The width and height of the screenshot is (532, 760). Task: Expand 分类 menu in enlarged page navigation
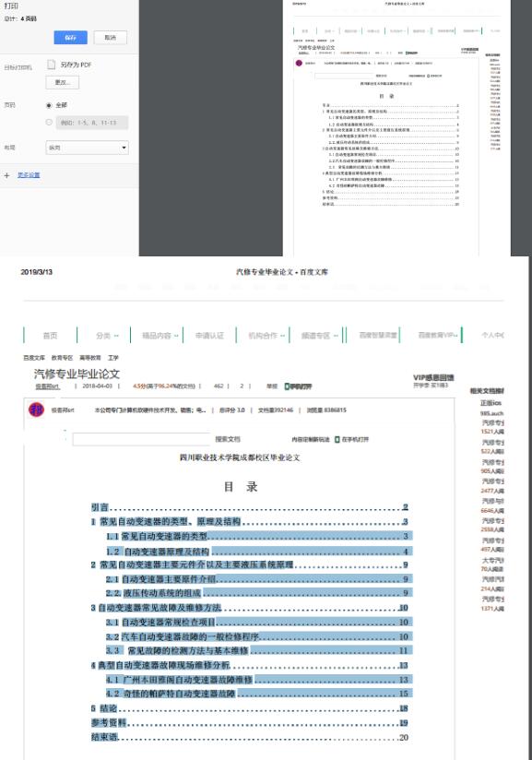107,336
